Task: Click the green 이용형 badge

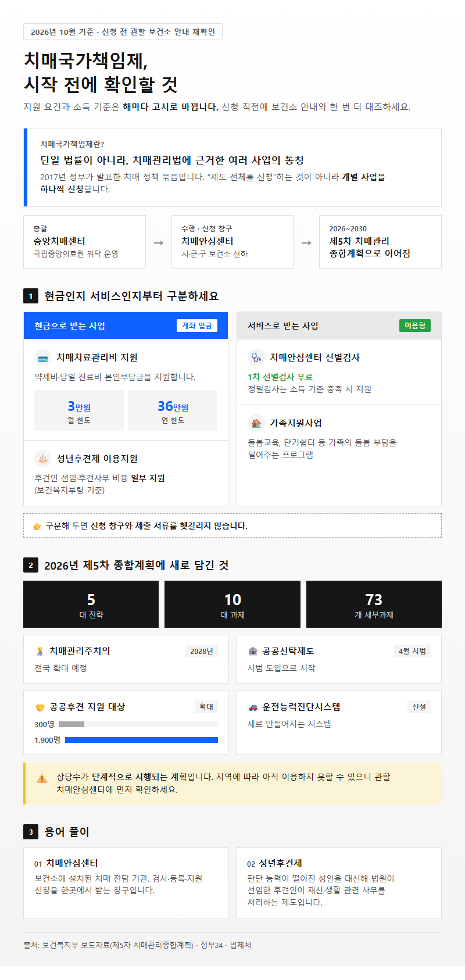Action: 415,326
